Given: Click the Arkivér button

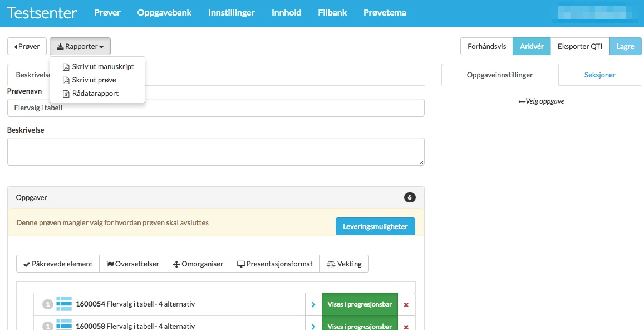Looking at the screenshot, I should (x=532, y=46).
